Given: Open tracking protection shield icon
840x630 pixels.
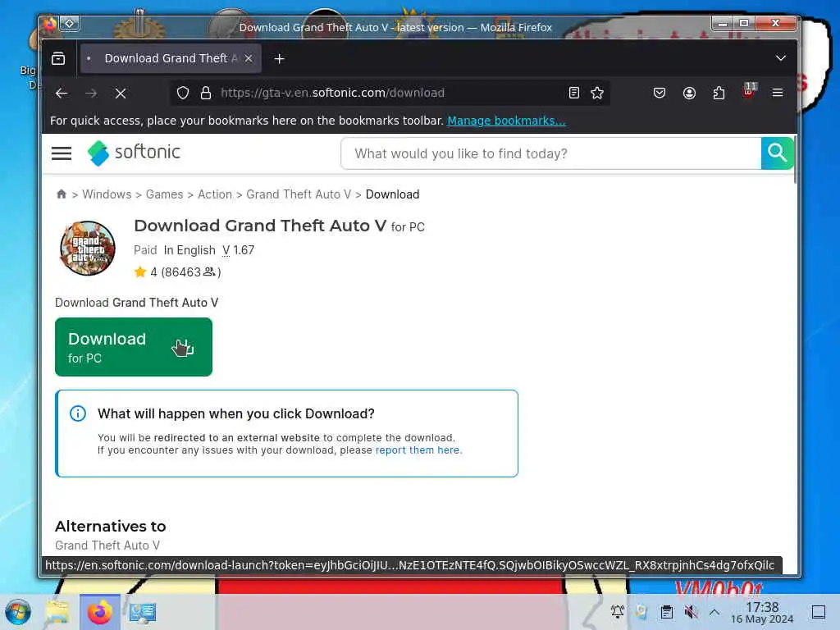Looking at the screenshot, I should [183, 94].
